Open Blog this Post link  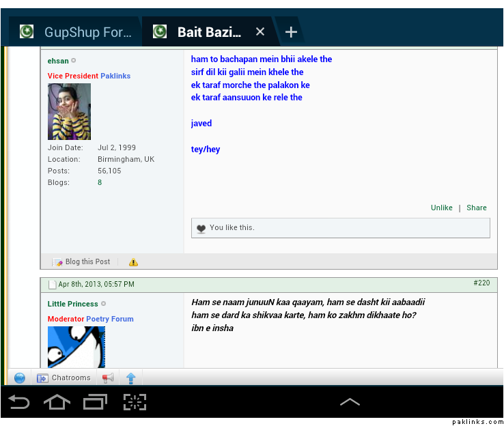coord(87,262)
